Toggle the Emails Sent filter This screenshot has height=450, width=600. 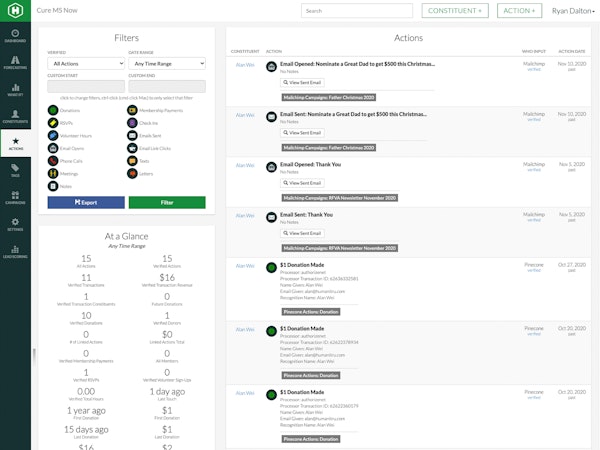click(x=132, y=135)
